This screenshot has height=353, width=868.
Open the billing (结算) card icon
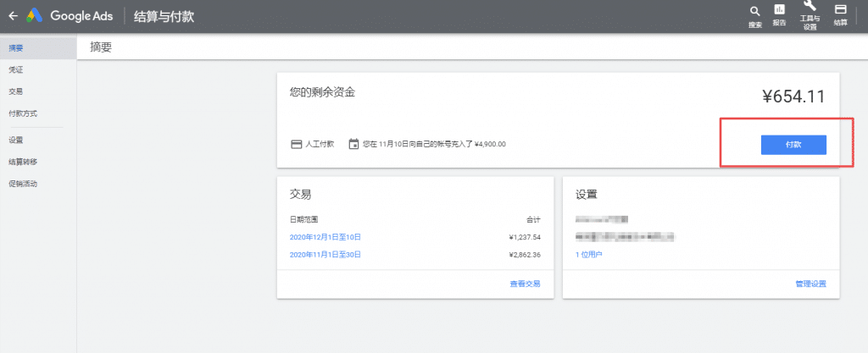pos(840,9)
